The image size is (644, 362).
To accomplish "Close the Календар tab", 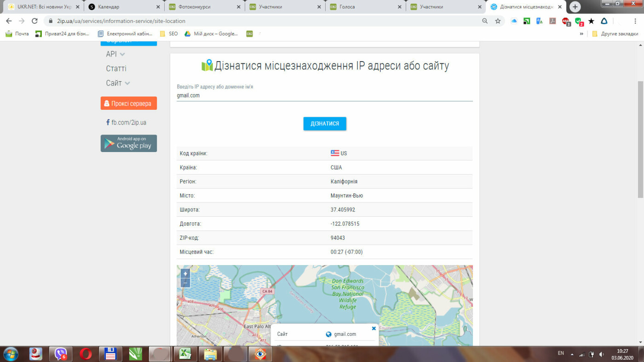I will pos(158,7).
